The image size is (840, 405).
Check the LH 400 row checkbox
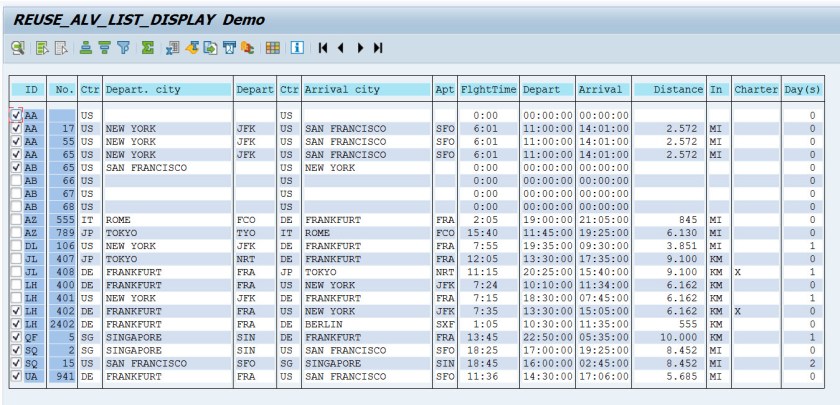click(16, 285)
